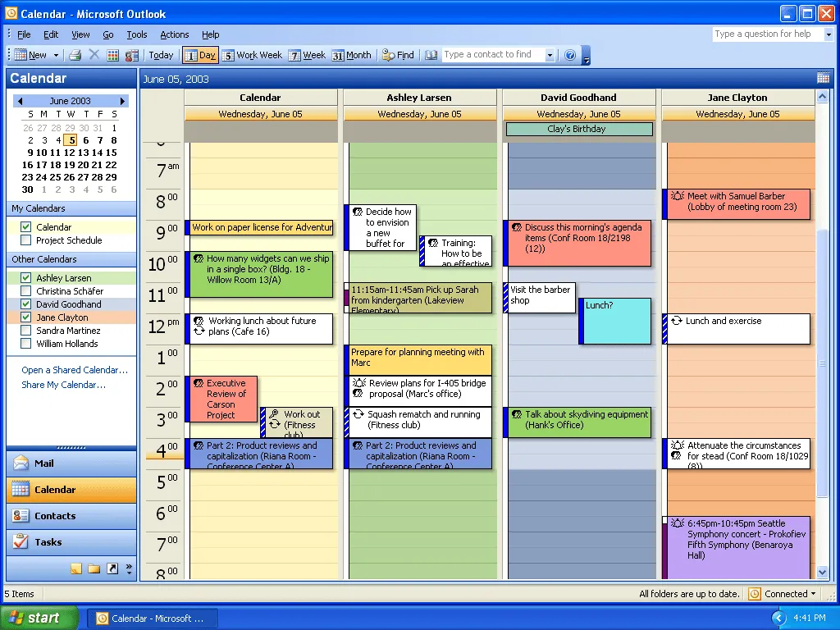The width and height of the screenshot is (840, 630).
Task: Go to Today in the toolbar
Action: [x=161, y=55]
